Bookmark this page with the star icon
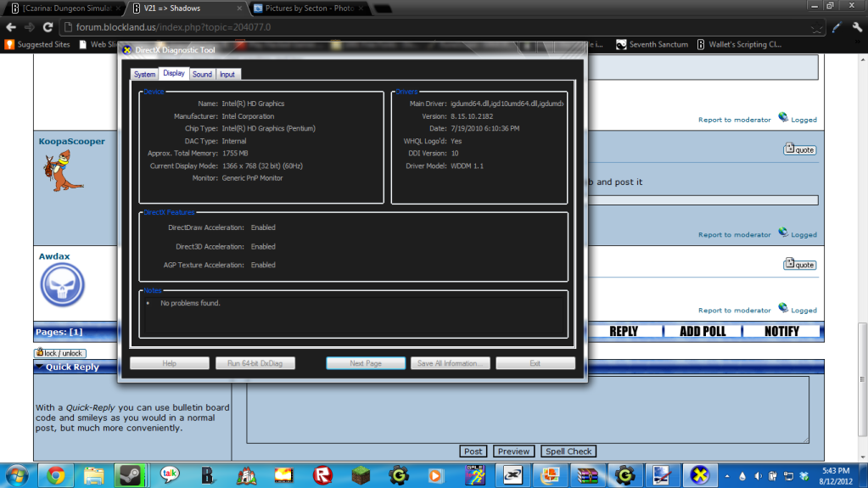The width and height of the screenshot is (868, 488). coord(816,28)
